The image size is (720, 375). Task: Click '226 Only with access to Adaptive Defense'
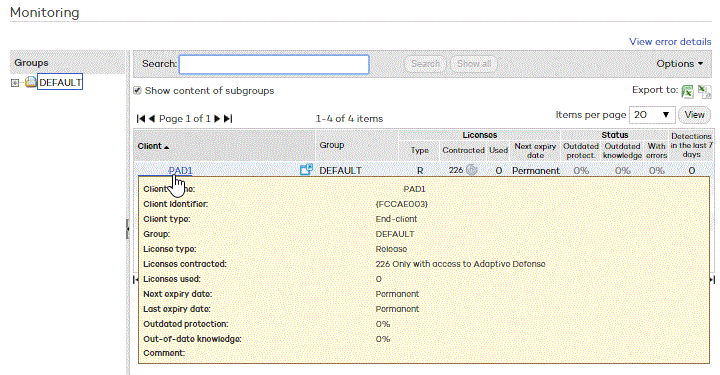tap(460, 264)
